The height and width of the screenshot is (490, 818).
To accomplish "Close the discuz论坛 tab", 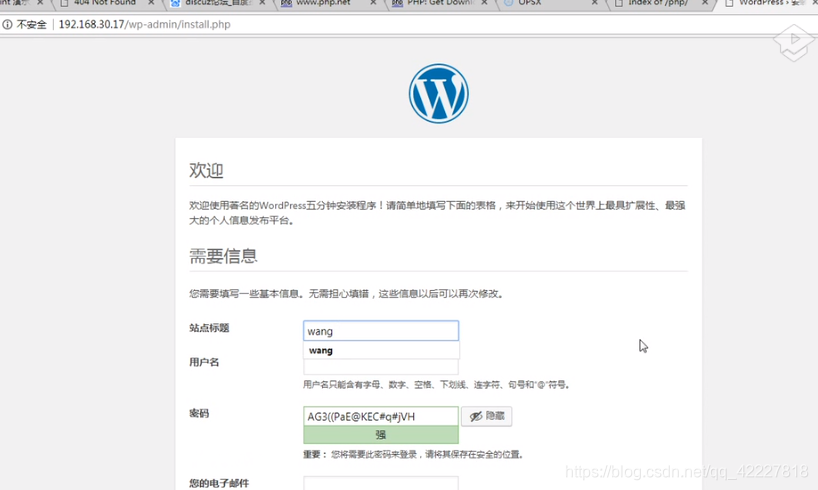I will 262,3.
